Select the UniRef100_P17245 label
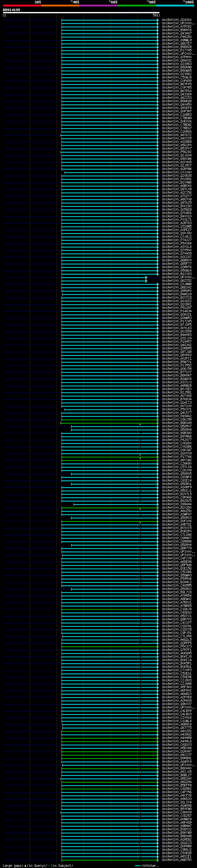 [177, 321]
